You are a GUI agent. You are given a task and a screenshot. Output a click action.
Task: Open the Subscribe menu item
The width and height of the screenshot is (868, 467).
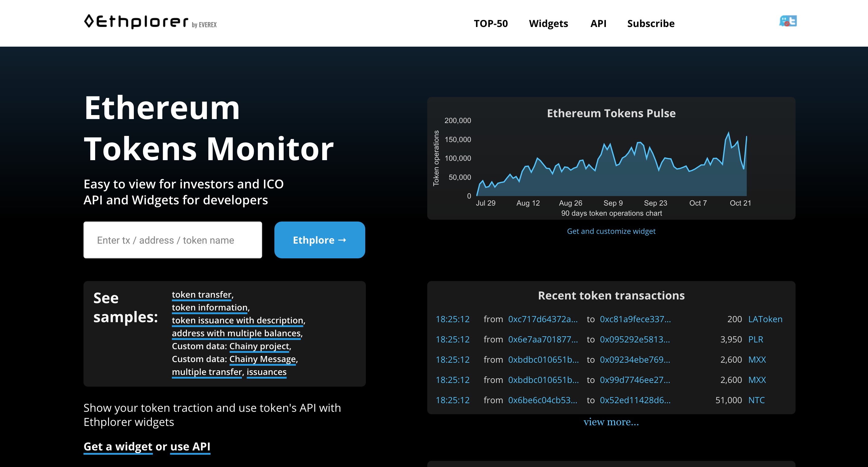coord(651,24)
